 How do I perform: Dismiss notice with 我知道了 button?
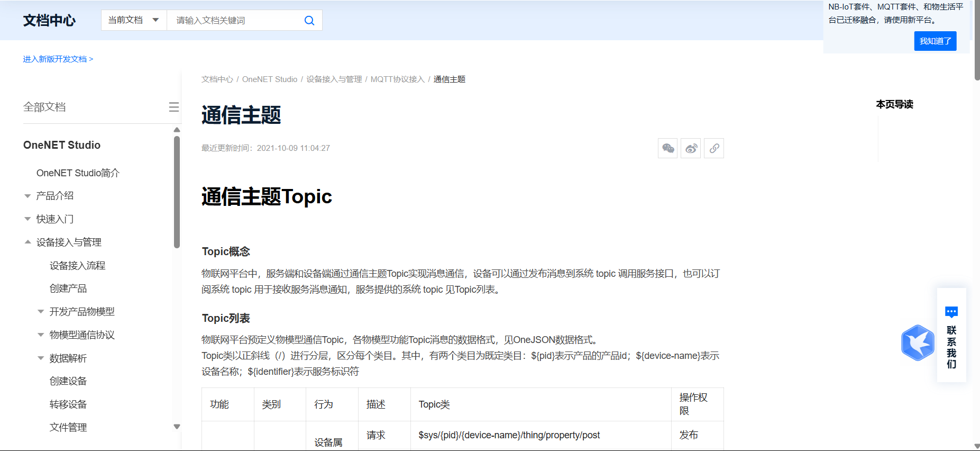point(935,41)
